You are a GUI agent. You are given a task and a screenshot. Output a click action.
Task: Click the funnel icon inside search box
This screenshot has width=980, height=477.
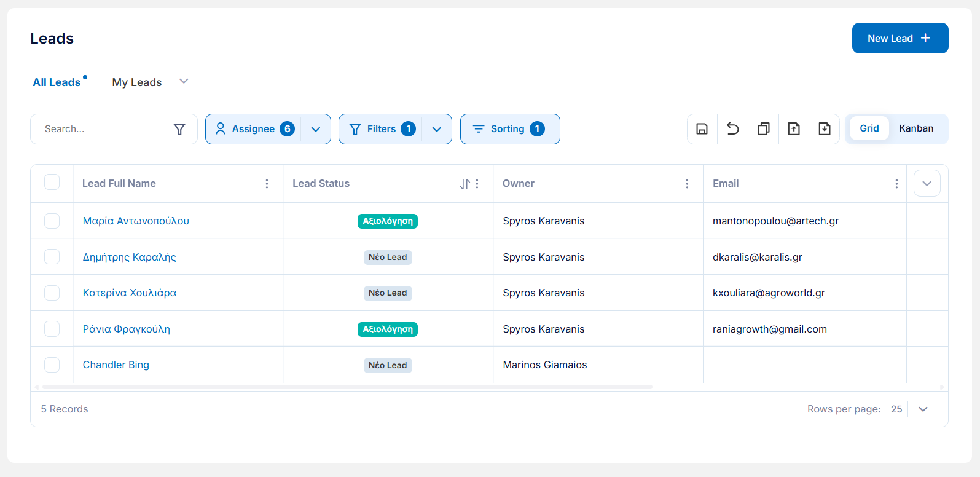point(179,129)
